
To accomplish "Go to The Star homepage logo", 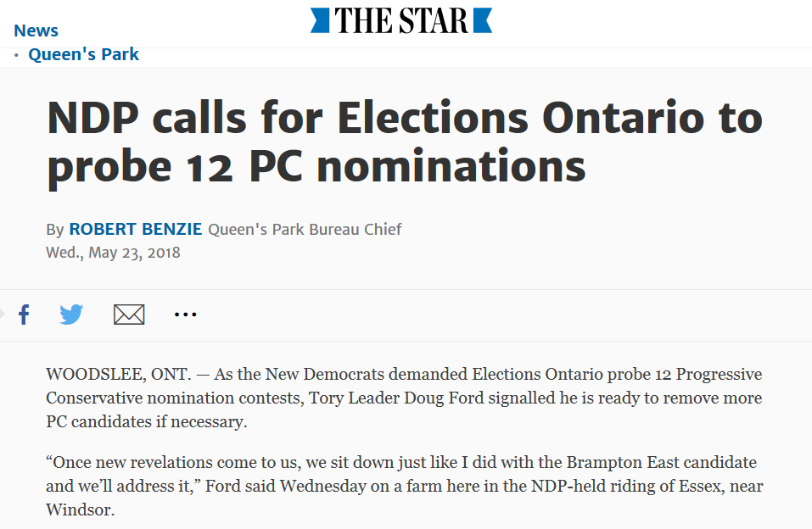I will tap(401, 20).
